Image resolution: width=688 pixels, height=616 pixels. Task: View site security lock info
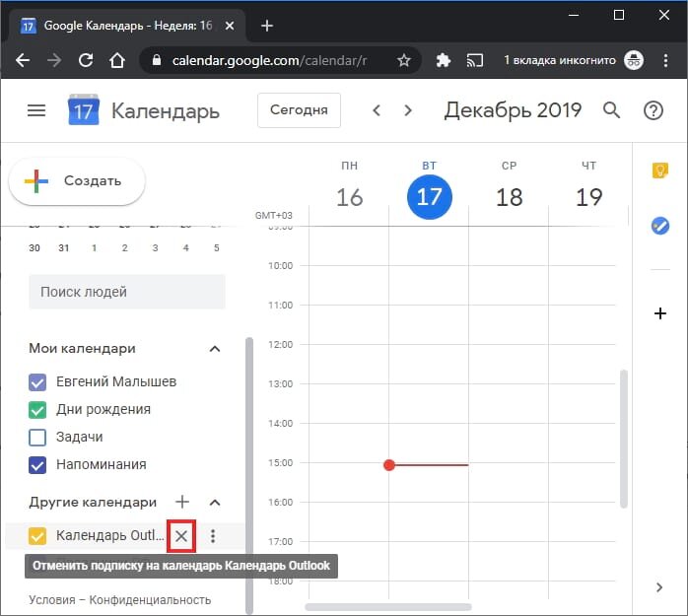157,60
